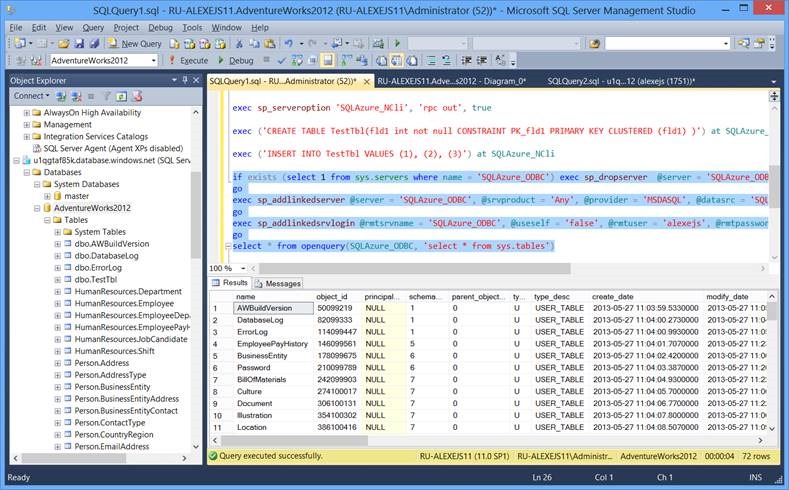Save the query with the Save icon
Image resolution: width=789 pixels, height=490 pixels.
(x=79, y=44)
